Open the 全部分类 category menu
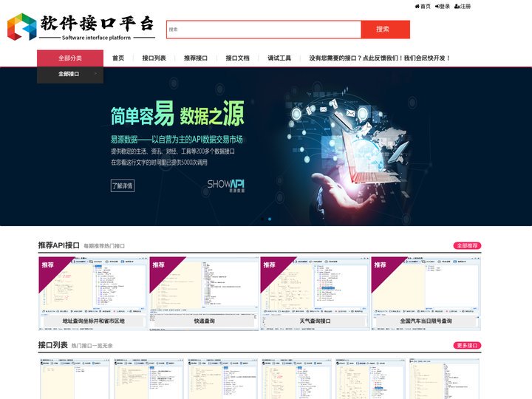532x399 pixels. tap(70, 58)
